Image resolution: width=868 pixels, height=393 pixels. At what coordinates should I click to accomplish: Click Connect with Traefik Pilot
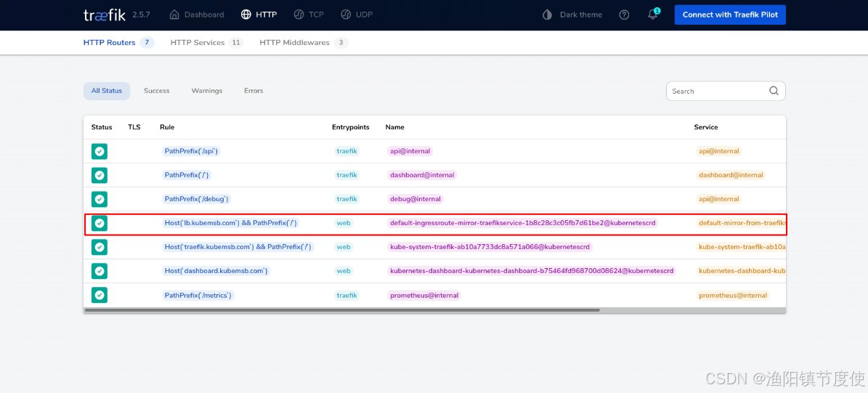tap(730, 15)
